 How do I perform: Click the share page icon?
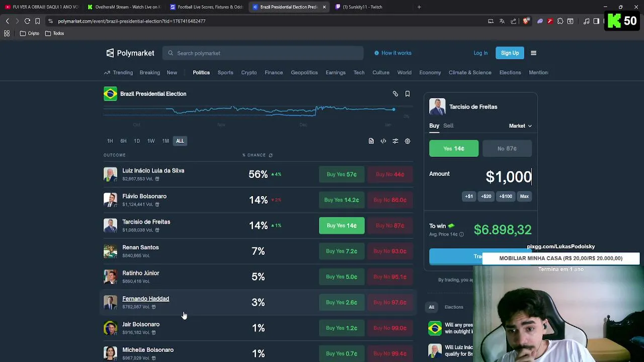click(513, 21)
